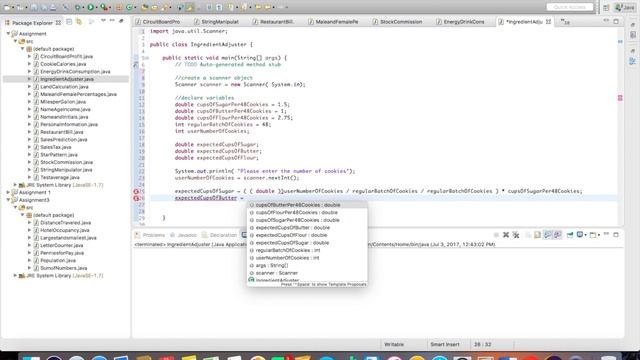Click the Open Perspective icon beside Java
The height and width of the screenshot is (360, 640).
coord(607,7)
